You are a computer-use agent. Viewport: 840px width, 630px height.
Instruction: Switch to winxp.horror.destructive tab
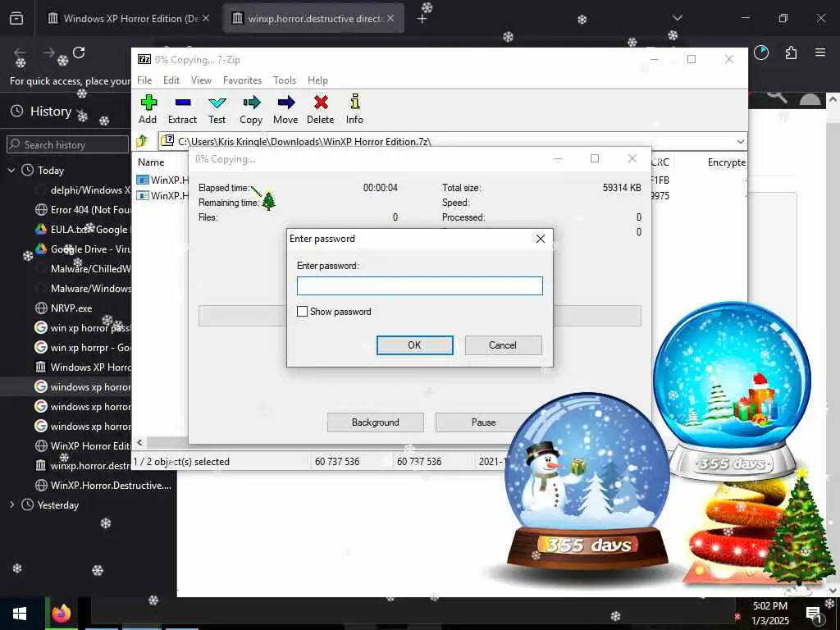[x=314, y=18]
